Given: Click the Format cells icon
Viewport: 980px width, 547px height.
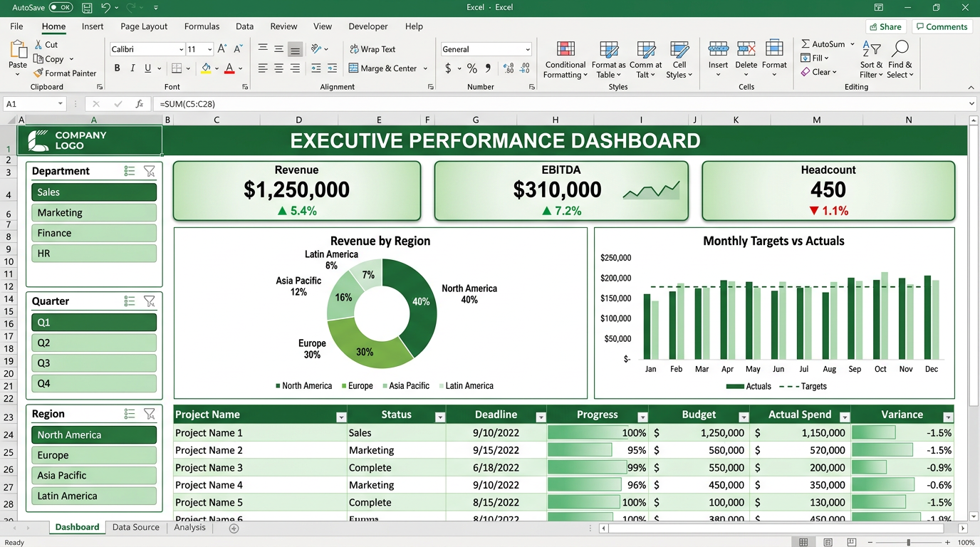Looking at the screenshot, I should [774, 48].
